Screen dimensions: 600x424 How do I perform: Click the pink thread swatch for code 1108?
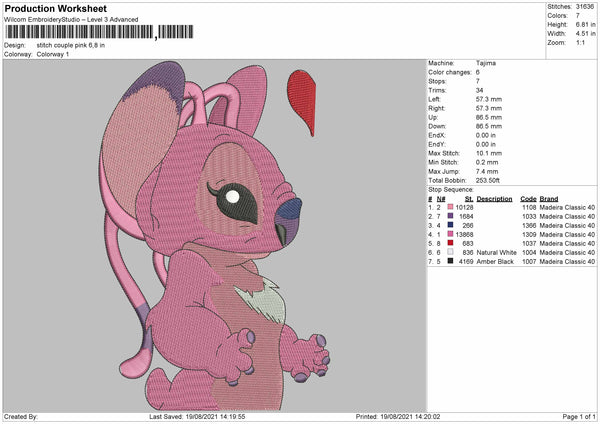[x=450, y=207]
